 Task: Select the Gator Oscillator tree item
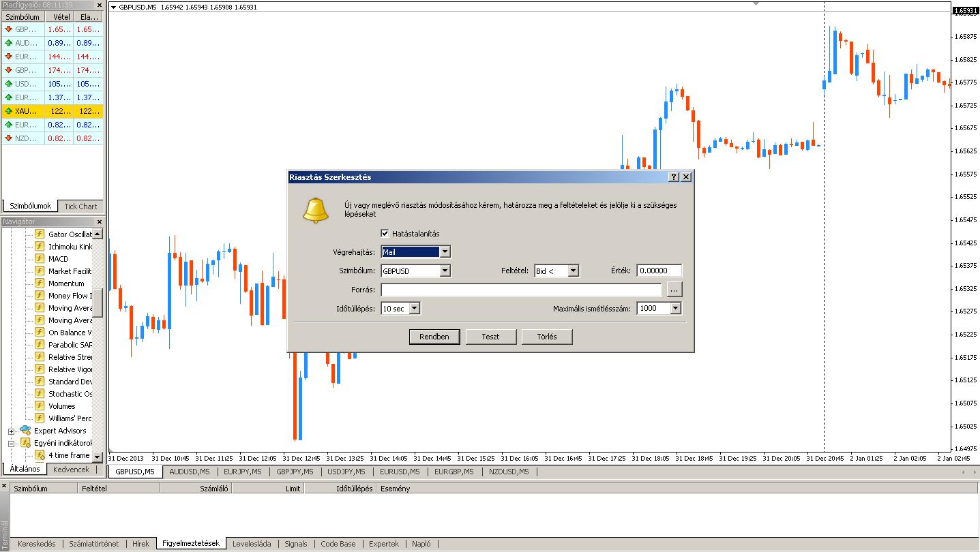(70, 234)
